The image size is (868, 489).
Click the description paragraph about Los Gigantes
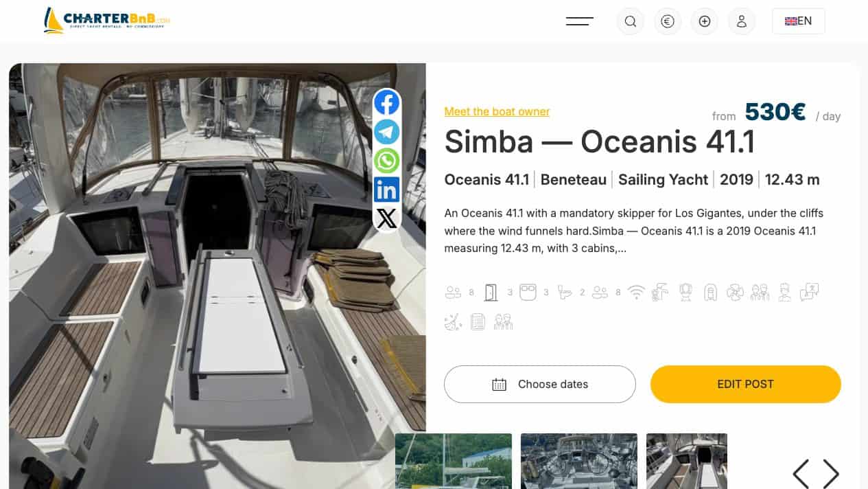tap(633, 231)
